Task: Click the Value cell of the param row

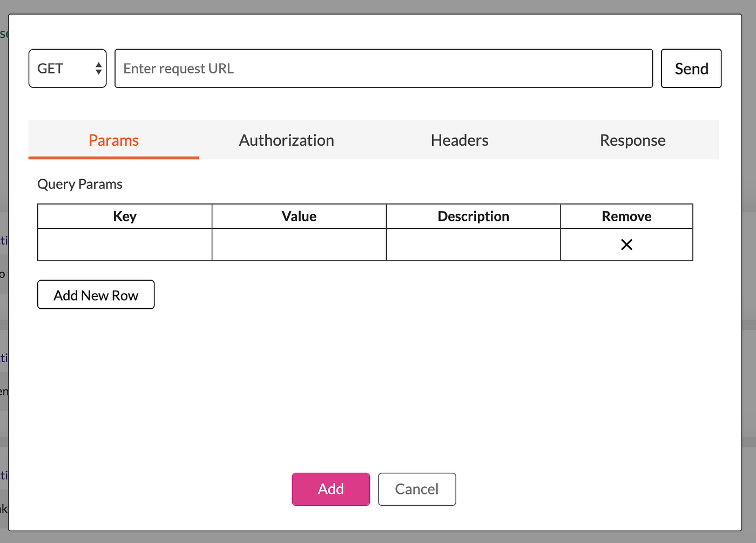Action: 299,245
